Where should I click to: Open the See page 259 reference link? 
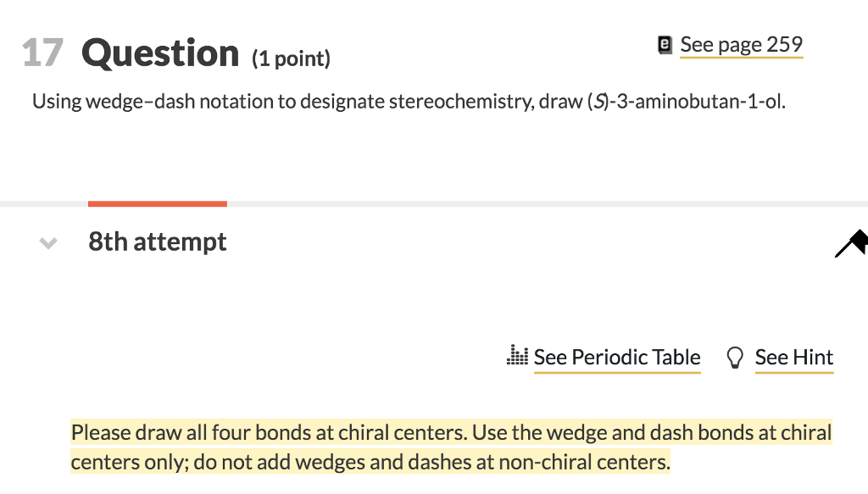coord(742,44)
